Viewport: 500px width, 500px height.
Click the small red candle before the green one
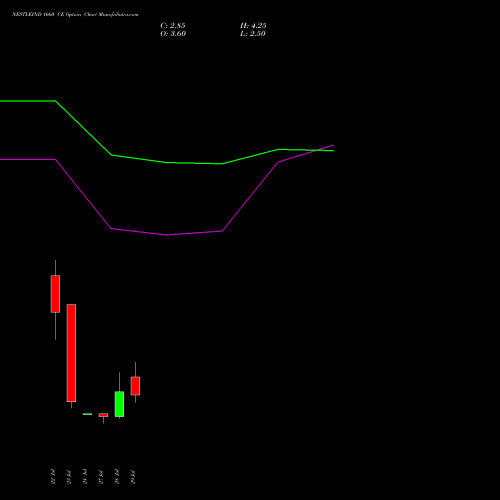point(103,415)
